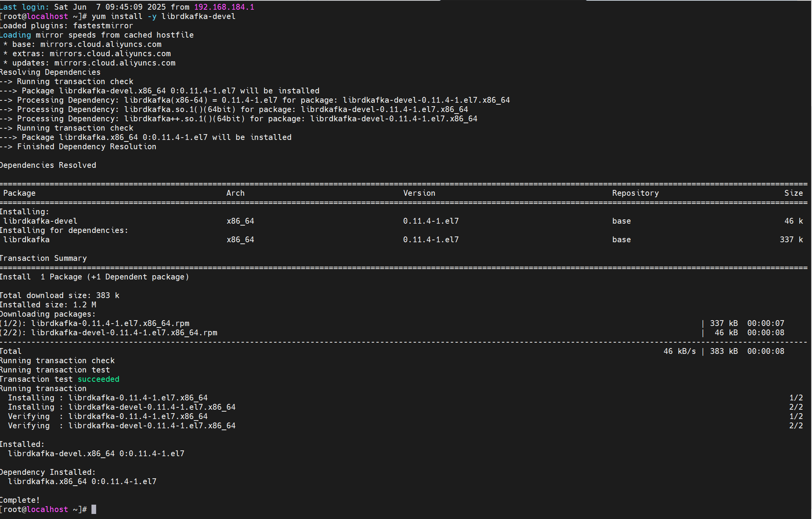
Task: Click the 'Complete!' message line
Action: [20, 500]
